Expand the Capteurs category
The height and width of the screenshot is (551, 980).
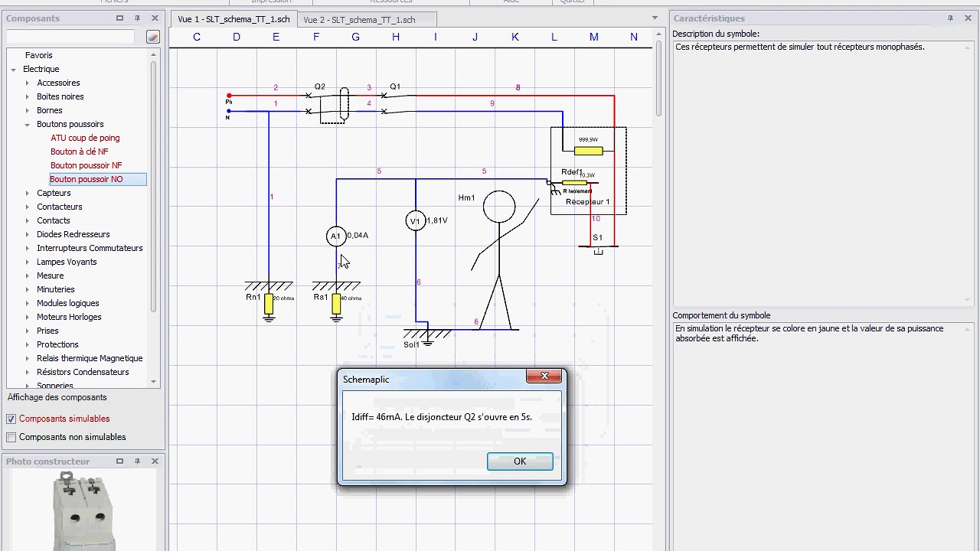[x=28, y=193]
